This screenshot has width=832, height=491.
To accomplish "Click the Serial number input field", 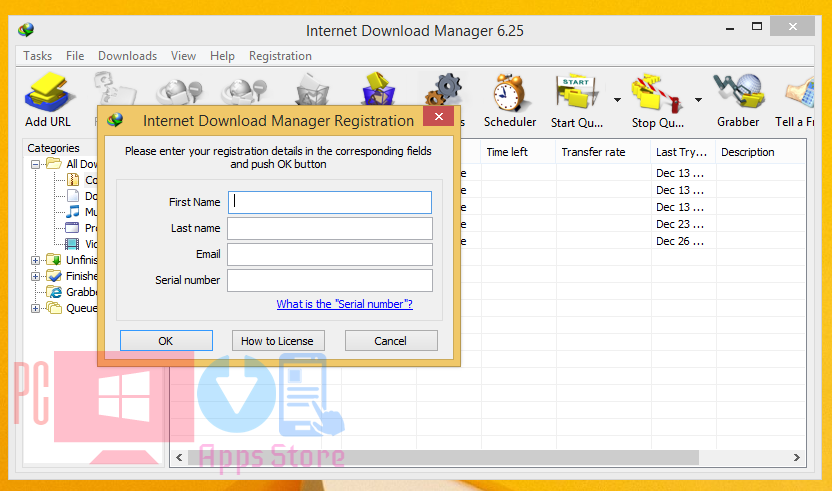I will point(330,280).
